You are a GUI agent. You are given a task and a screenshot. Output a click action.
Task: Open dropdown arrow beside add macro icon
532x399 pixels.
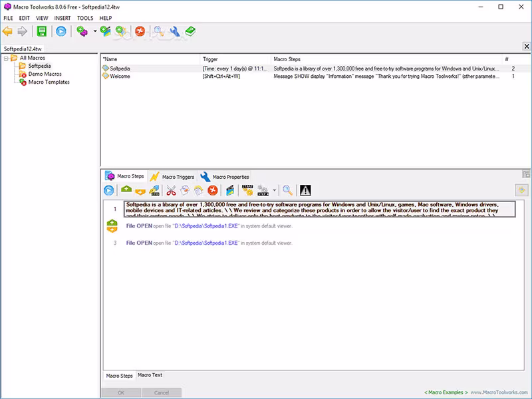(x=95, y=31)
